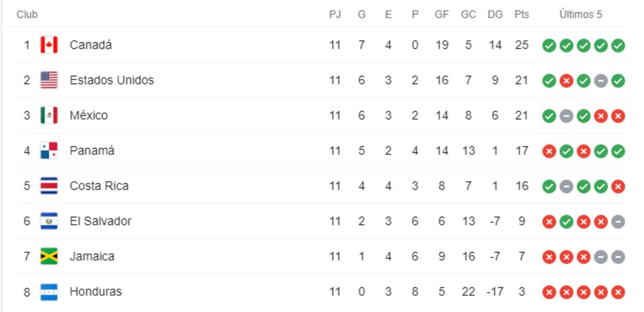The height and width of the screenshot is (312, 644).
Task: Click Estados Unidos' red loss indicator
Action: click(x=566, y=81)
